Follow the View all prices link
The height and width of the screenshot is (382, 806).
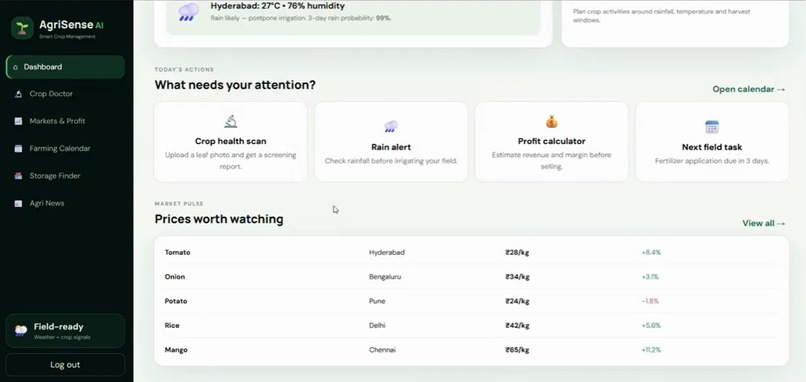coord(764,224)
